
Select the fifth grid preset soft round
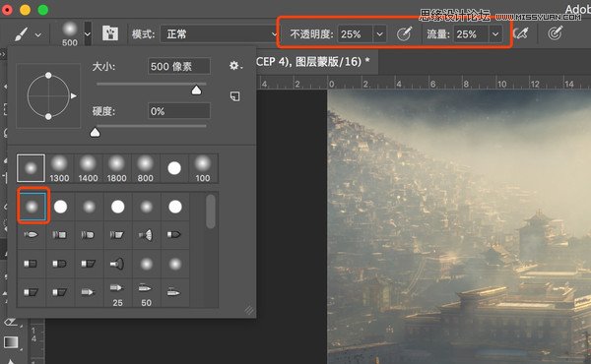pyautogui.click(x=146, y=207)
